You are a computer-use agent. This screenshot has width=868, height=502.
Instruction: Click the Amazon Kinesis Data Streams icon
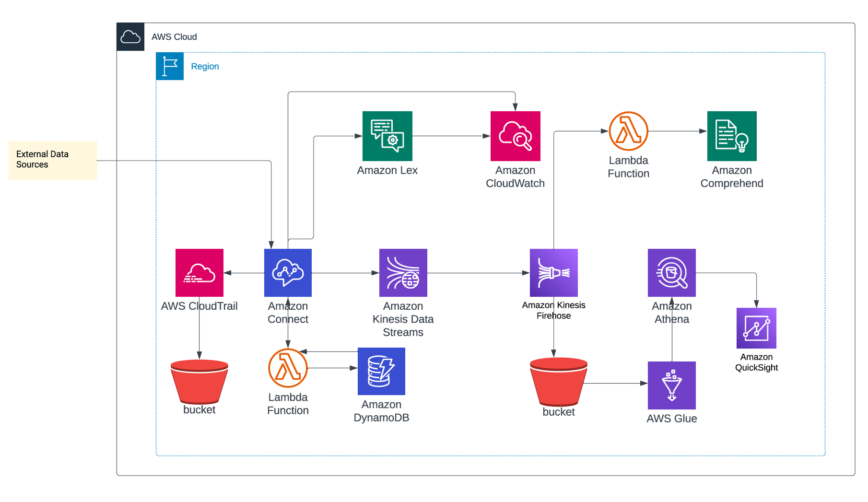[x=403, y=273]
